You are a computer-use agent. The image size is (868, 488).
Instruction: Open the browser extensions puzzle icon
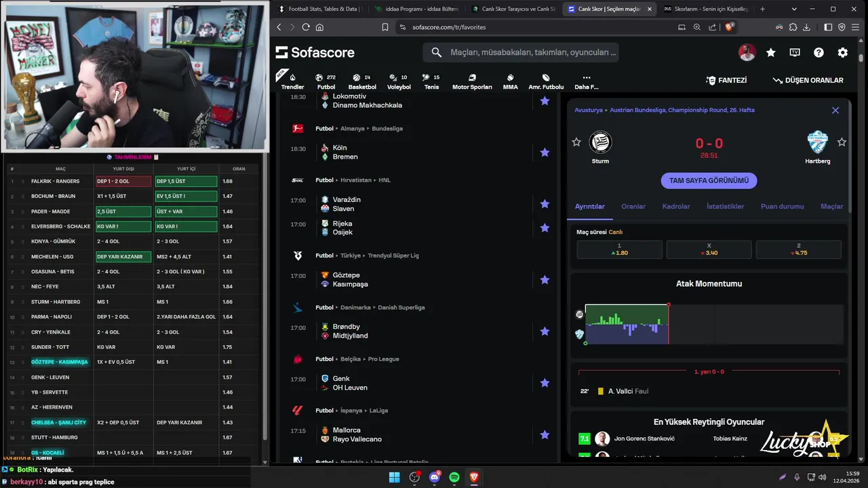pos(793,27)
